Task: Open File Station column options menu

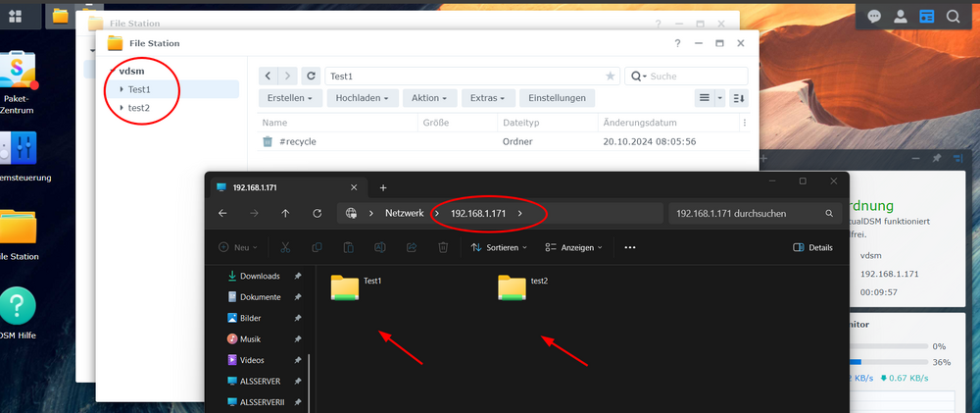Action: click(x=745, y=123)
